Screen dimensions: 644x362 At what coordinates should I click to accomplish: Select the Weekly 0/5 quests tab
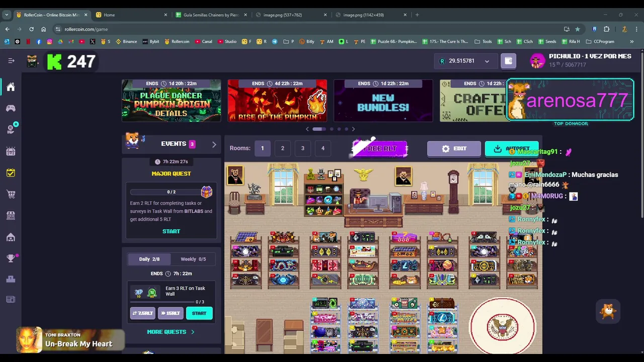click(x=193, y=259)
